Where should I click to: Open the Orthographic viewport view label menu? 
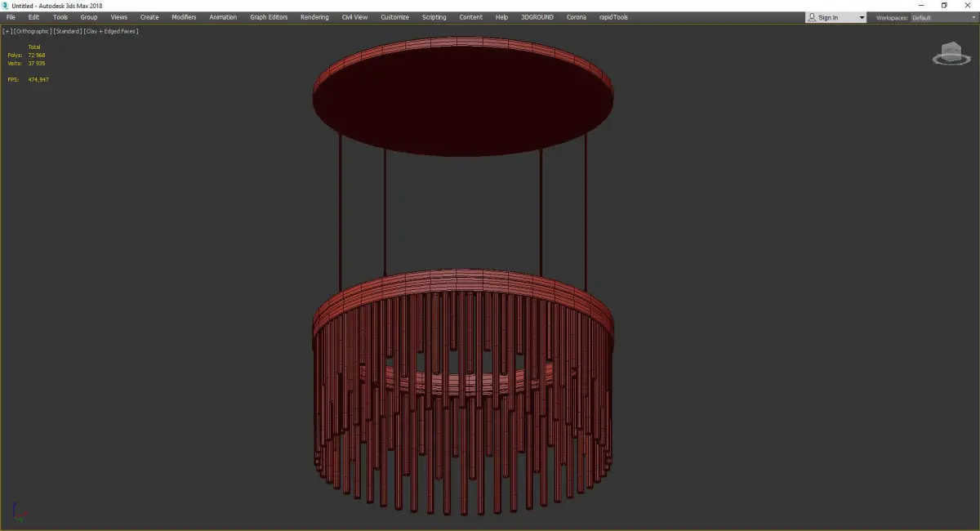[32, 31]
